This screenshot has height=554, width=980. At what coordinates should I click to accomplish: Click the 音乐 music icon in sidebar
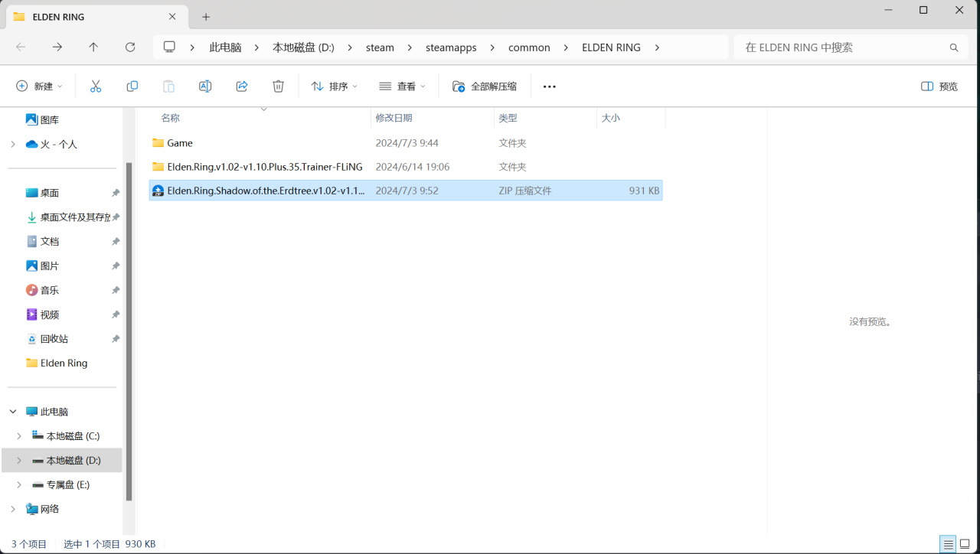[31, 290]
